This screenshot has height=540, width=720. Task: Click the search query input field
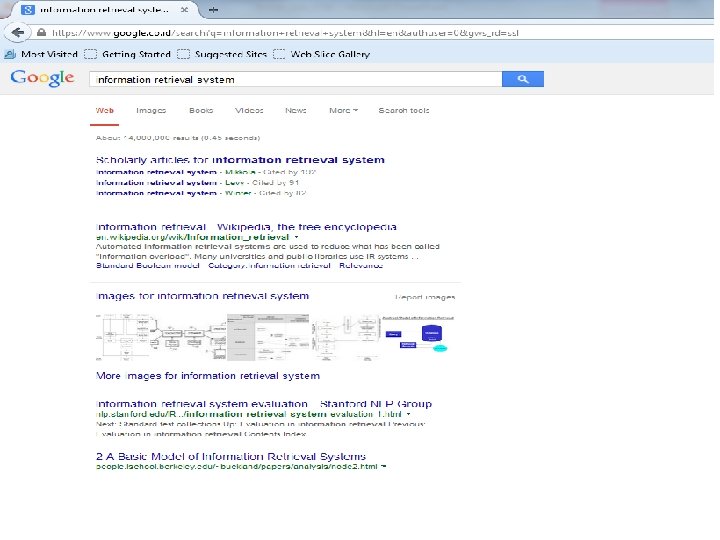(x=296, y=79)
